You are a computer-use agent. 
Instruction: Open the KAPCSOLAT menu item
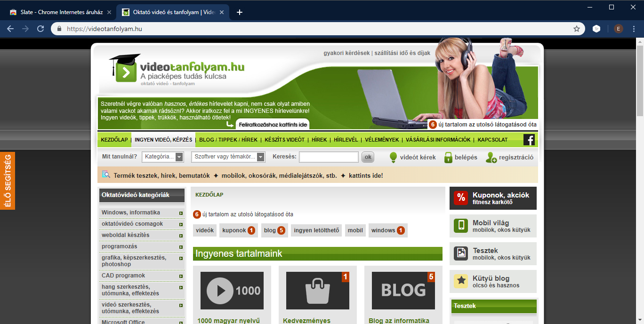pyautogui.click(x=493, y=140)
